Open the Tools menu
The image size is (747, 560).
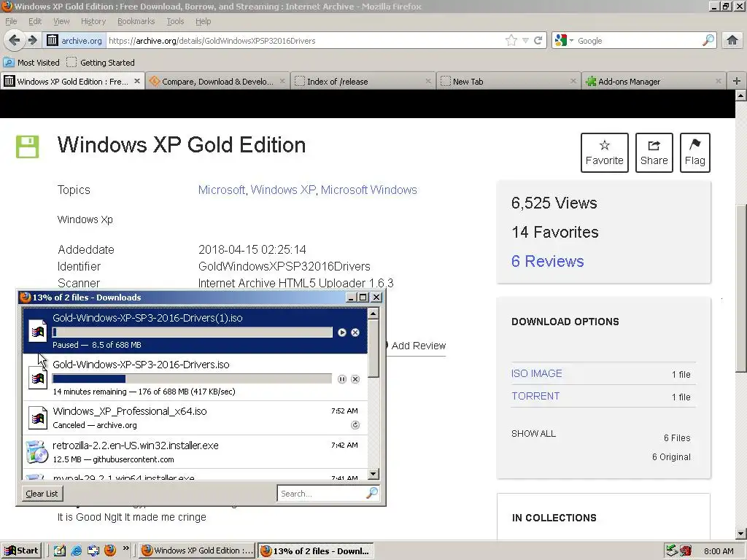pyautogui.click(x=175, y=21)
